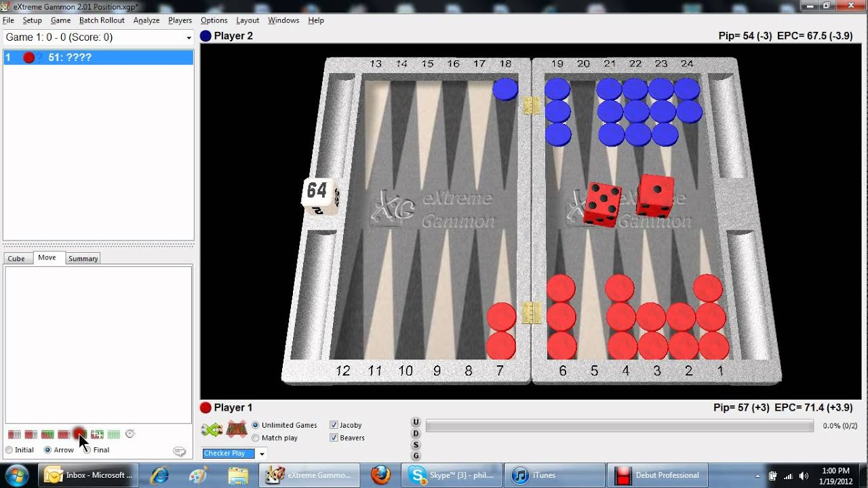Screen dimensions: 868x488
Task: Toggle the Jacoby checkbox
Action: coord(334,425)
